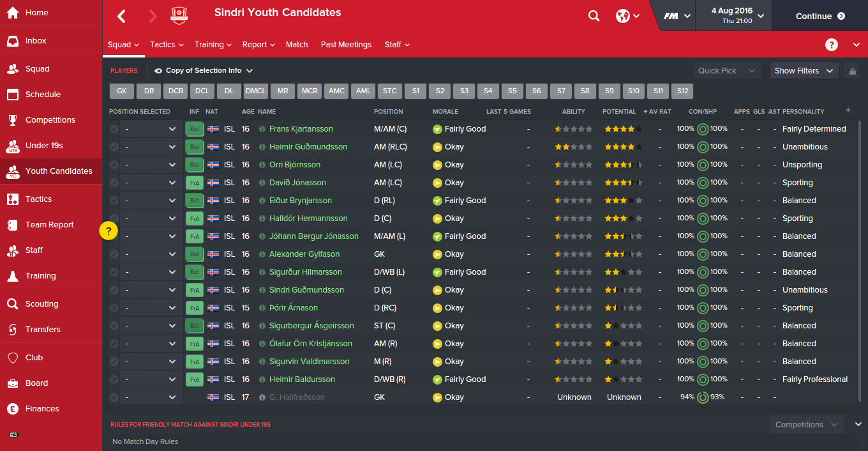Open the search magnifying glass

click(x=594, y=15)
